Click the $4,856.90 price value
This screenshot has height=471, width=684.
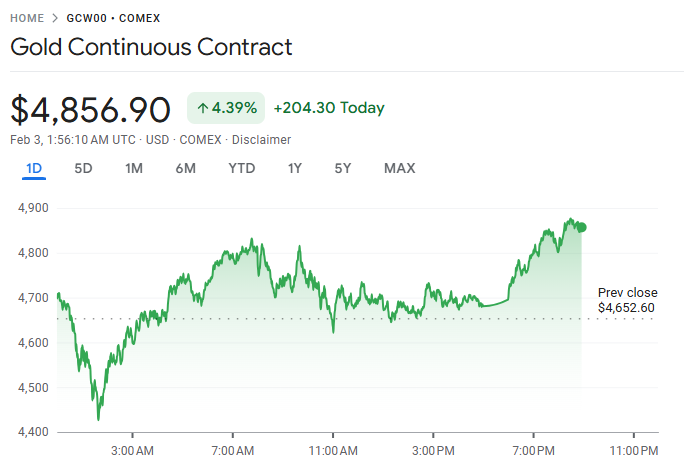pyautogui.click(x=90, y=108)
